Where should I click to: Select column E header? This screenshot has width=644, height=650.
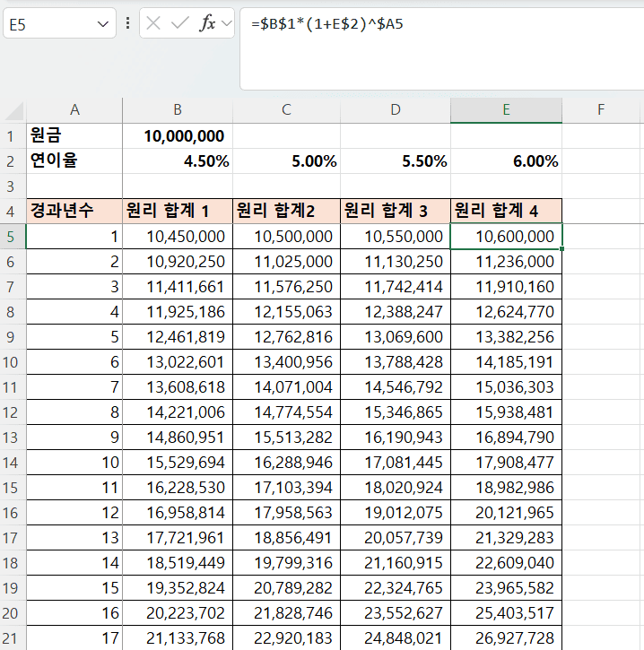click(506, 110)
